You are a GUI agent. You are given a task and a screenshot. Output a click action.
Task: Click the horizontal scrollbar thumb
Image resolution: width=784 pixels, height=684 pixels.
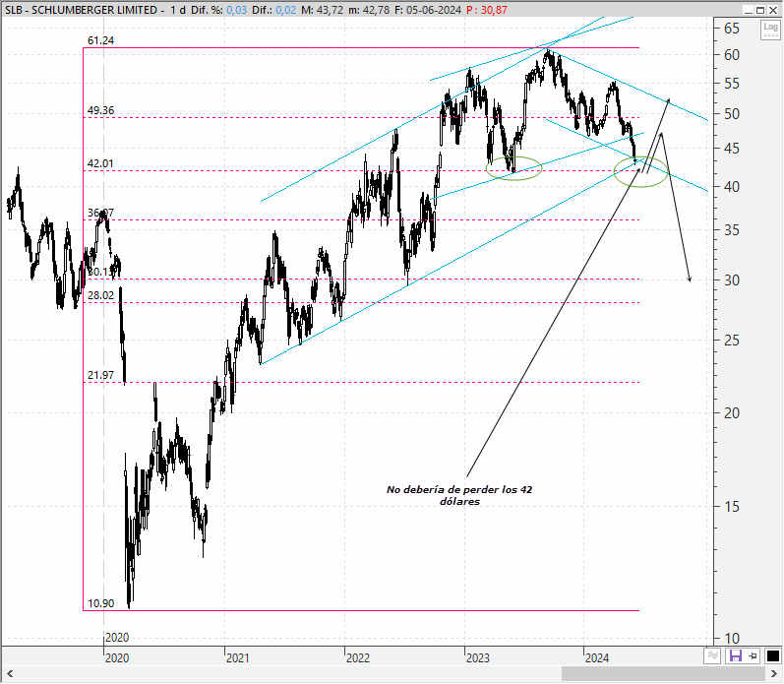[663, 674]
